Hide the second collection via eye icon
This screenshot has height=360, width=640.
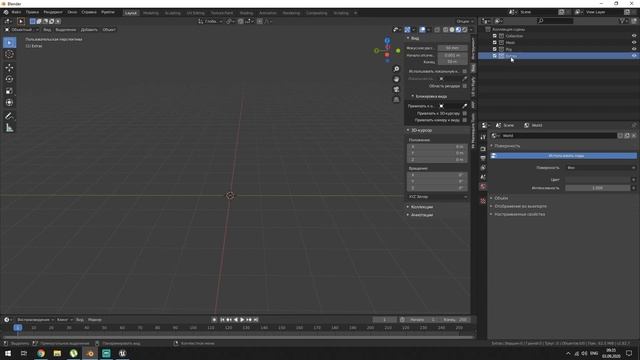(634, 42)
